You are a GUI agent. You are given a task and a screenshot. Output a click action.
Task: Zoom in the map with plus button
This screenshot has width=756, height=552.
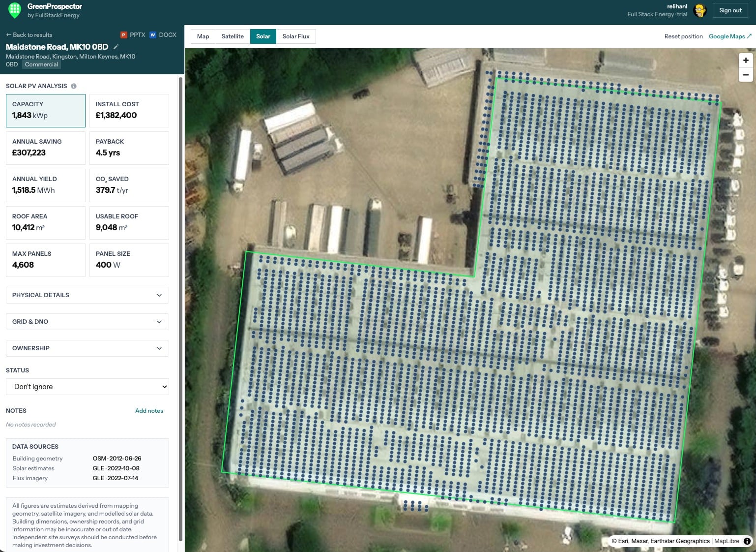[x=746, y=61]
